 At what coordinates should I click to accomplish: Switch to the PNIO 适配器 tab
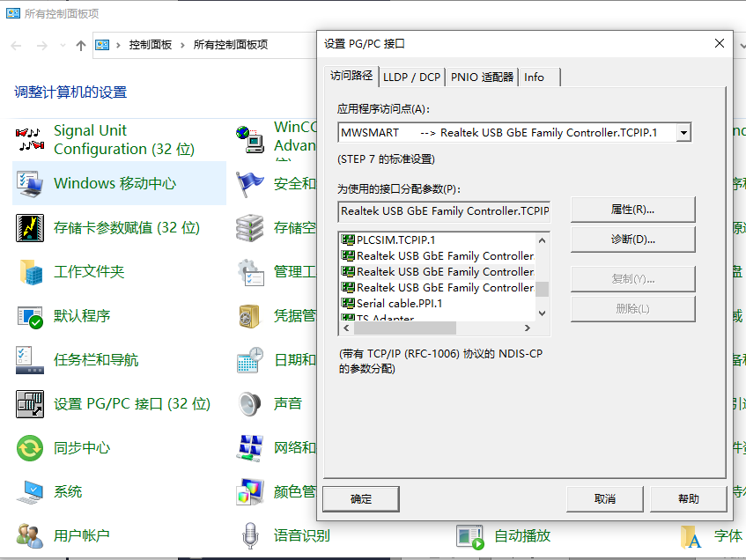(482, 77)
